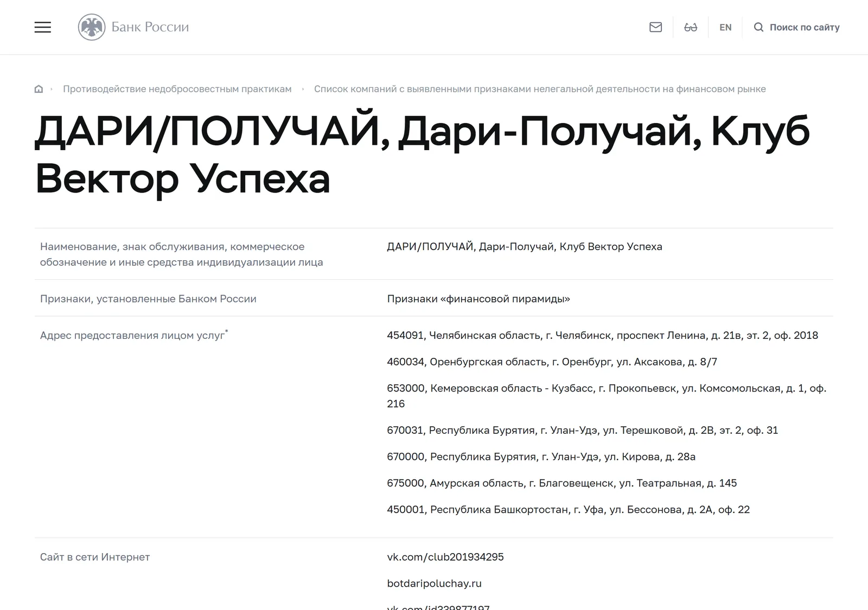Go to home breadcrumb icon
Screen dimensions: 868x610
[39, 89]
